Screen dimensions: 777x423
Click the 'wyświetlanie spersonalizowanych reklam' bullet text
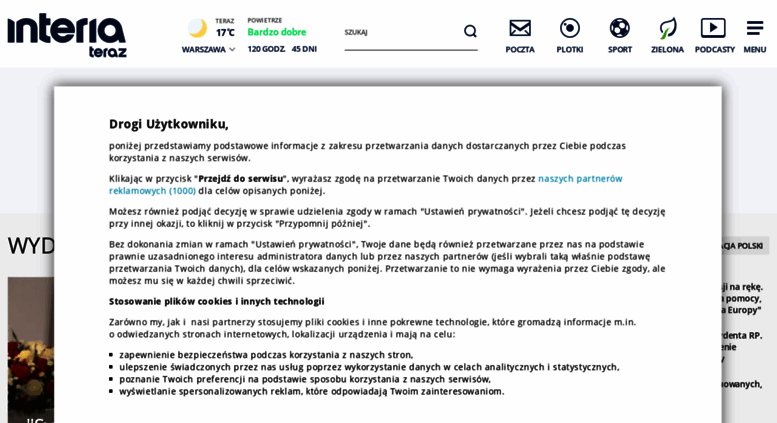(x=312, y=391)
